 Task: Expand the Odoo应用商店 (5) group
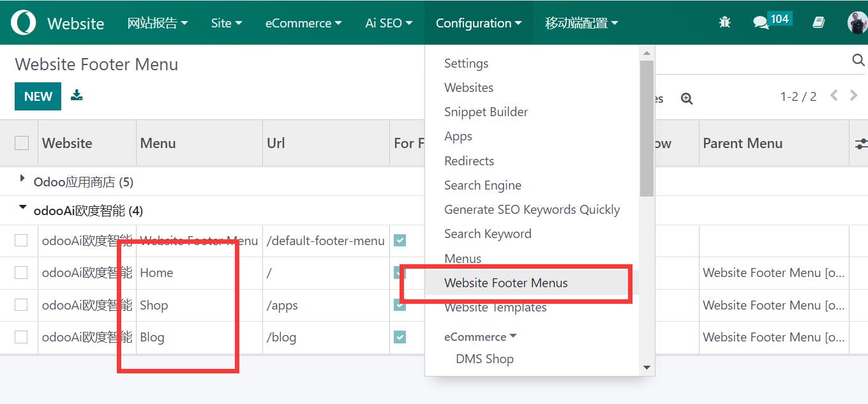(83, 182)
